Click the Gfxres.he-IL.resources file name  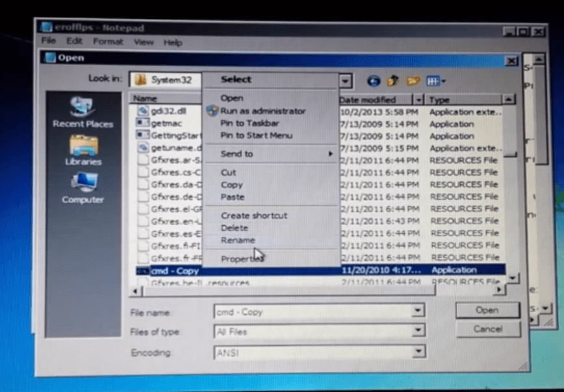click(200, 282)
